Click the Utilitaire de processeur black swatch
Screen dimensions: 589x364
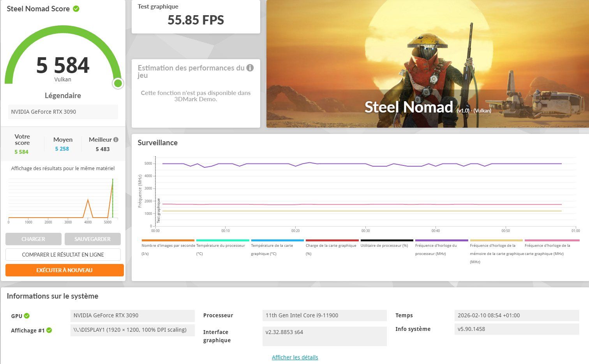click(387, 241)
